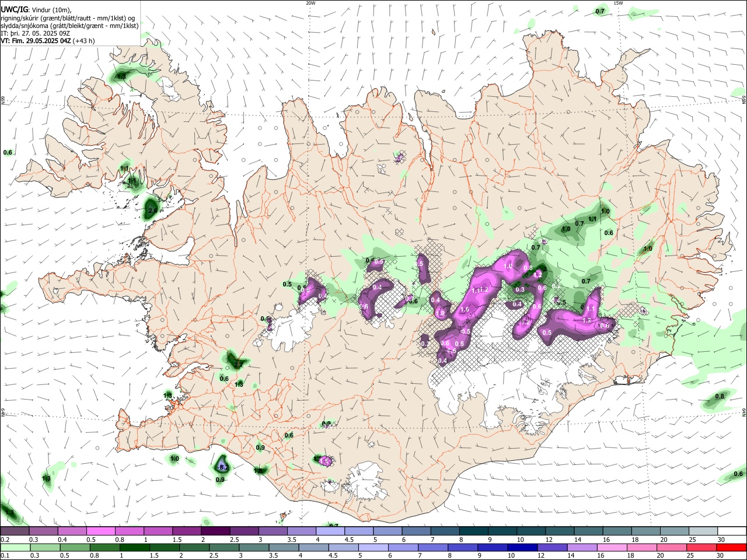Click the 'rigning/skúrir (grænt/blátt/rautt' legend description line
The width and height of the screenshot is (747, 560).
coord(68,18)
